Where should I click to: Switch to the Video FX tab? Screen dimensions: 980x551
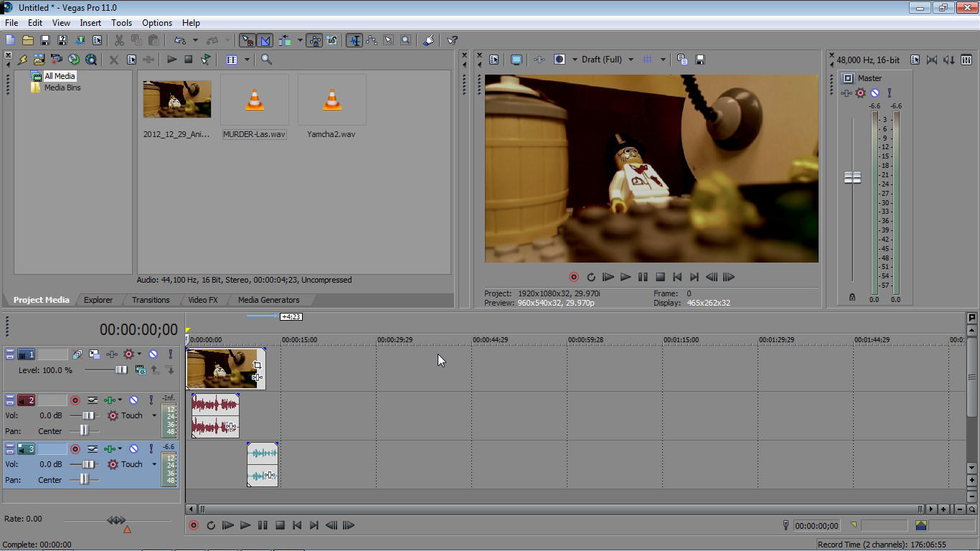[x=203, y=300]
